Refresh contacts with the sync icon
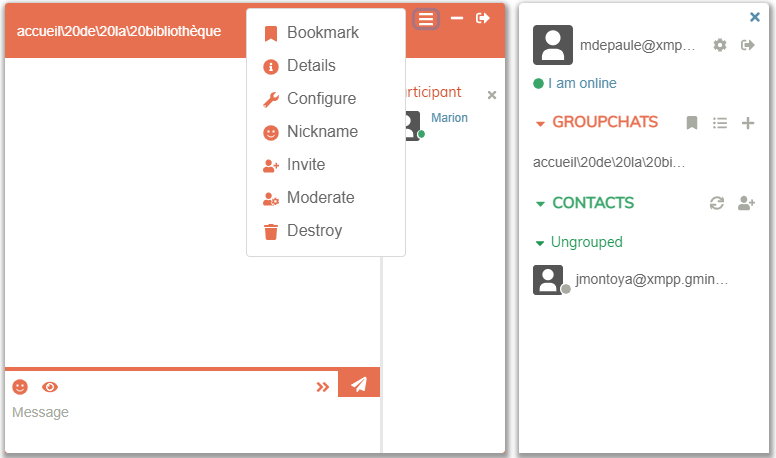This screenshot has width=776, height=458. (716, 203)
